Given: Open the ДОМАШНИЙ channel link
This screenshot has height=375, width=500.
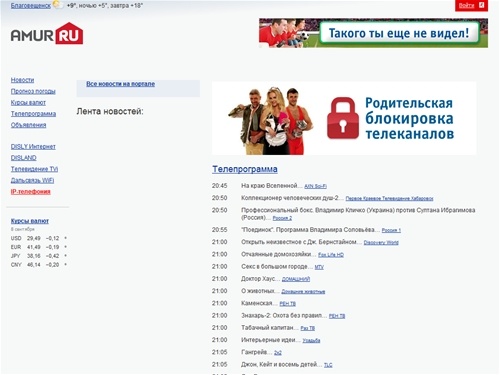Looking at the screenshot, I should point(296,279).
